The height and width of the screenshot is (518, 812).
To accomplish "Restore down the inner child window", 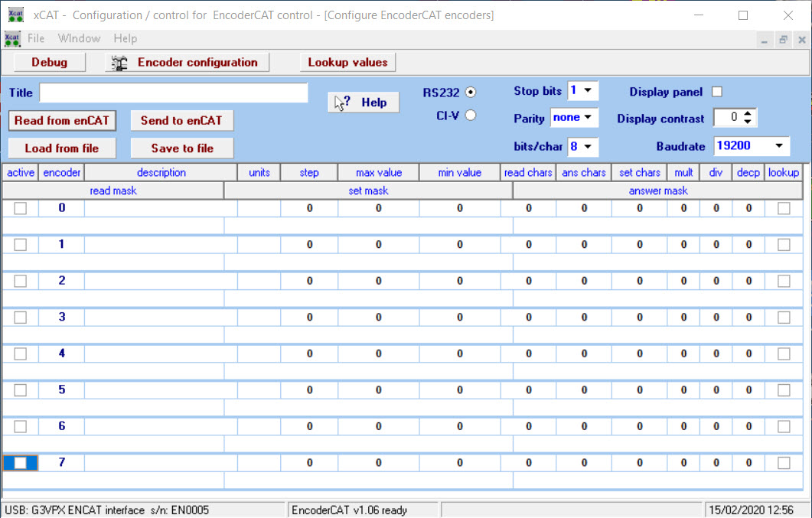I will pyautogui.click(x=783, y=40).
